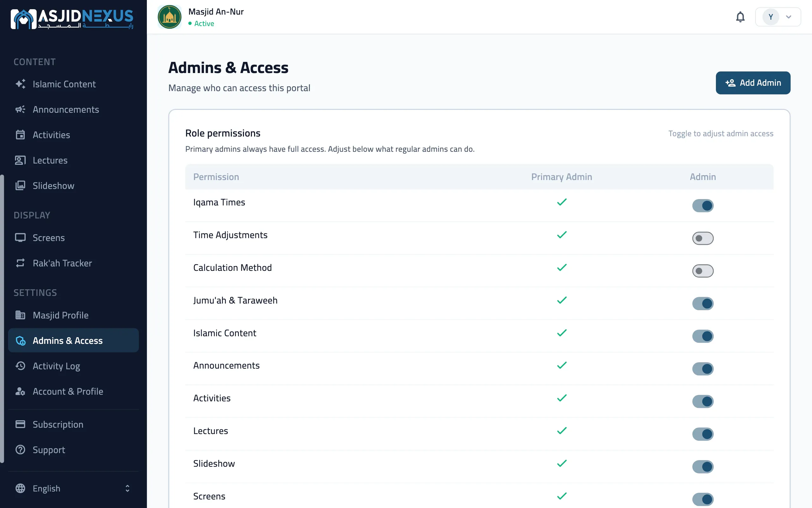
Task: Click the MasjidNexus logo in sidebar
Action: pyautogui.click(x=72, y=19)
